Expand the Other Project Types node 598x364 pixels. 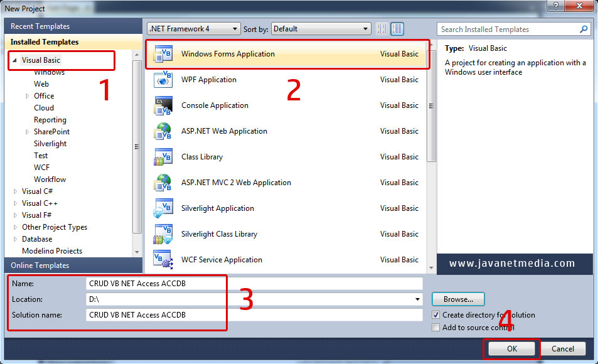[15, 227]
